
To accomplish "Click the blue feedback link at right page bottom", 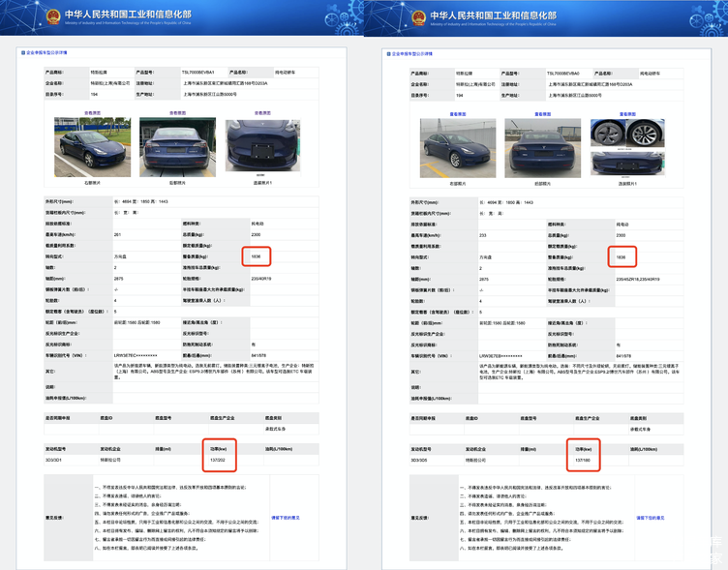I will pos(650,518).
